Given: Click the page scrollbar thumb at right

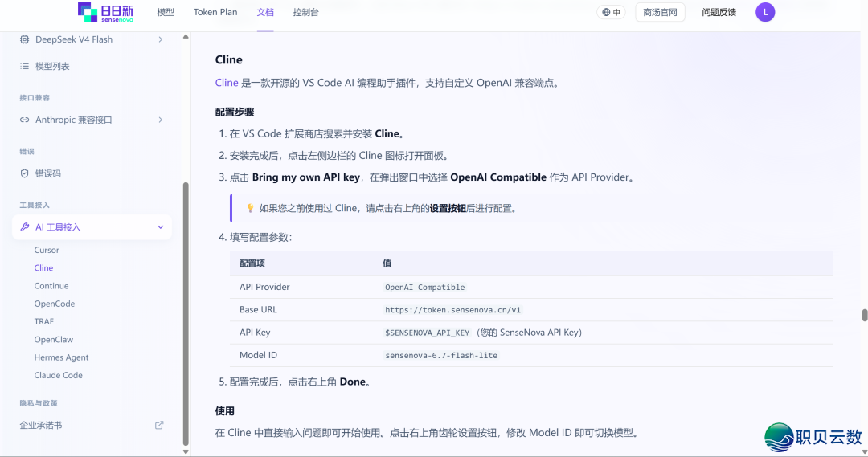Looking at the screenshot, I should click(x=865, y=315).
